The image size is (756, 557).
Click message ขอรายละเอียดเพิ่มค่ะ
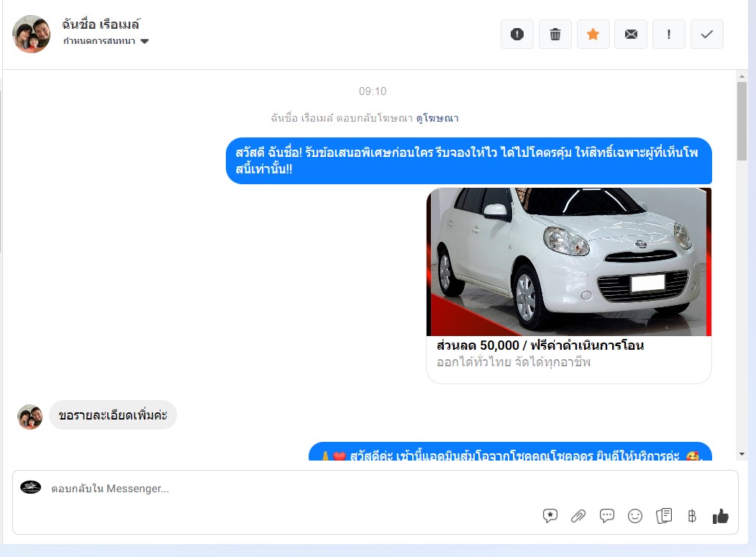pos(113,415)
